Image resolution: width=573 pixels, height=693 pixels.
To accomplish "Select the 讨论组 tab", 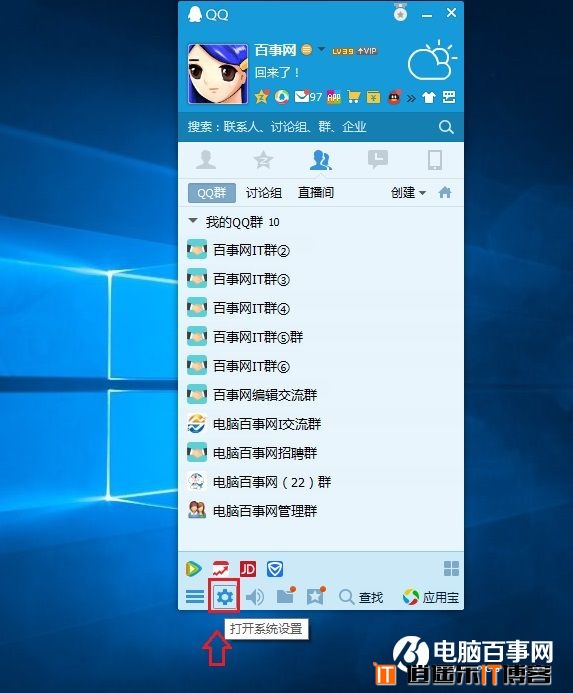I will click(x=264, y=193).
